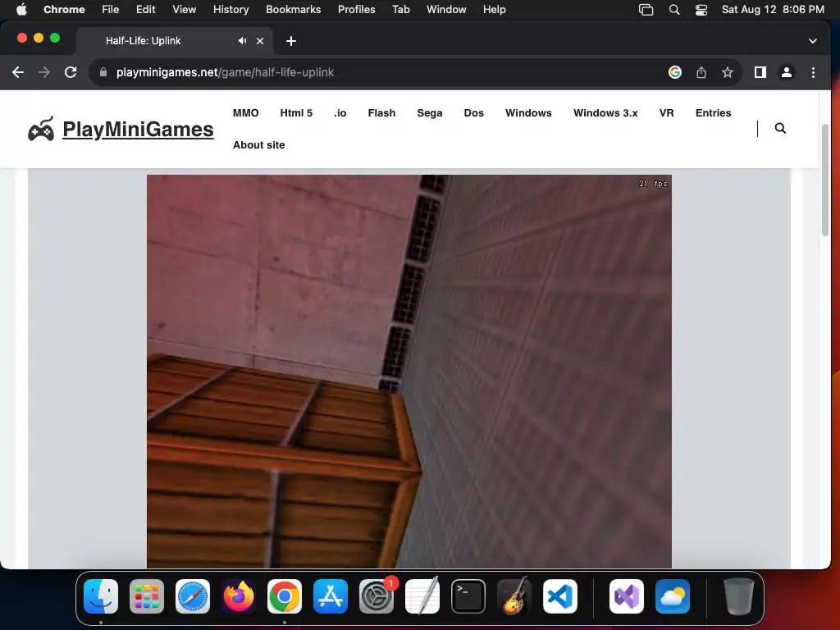The image size is (840, 630).
Task: Open a new tab with the plus button
Action: pos(291,41)
